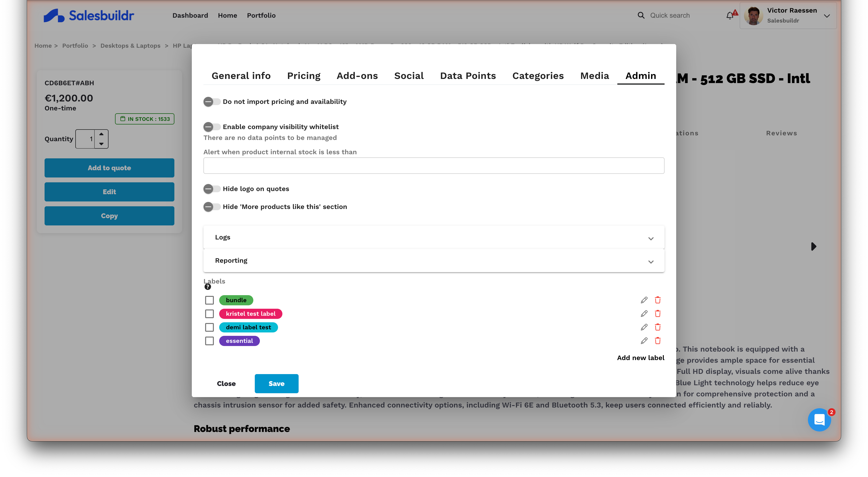Toggle Enable company visibility whitelist
The width and height of the screenshot is (868, 477).
[x=212, y=127]
